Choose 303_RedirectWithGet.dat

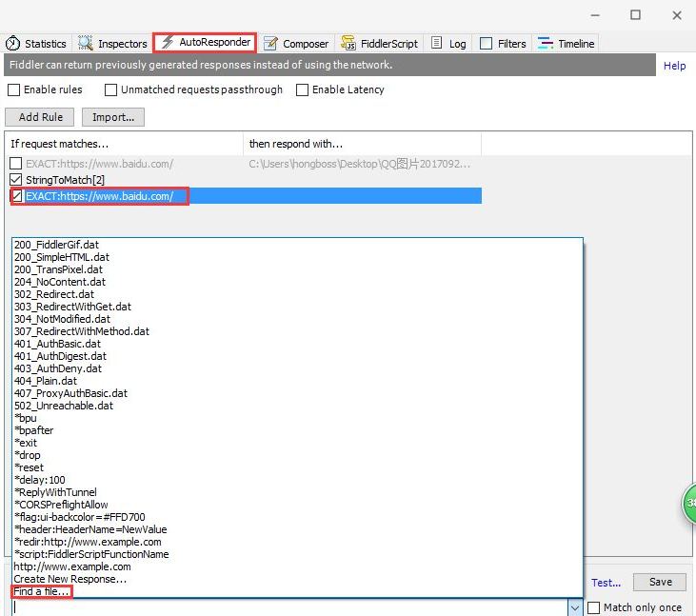(296, 308)
